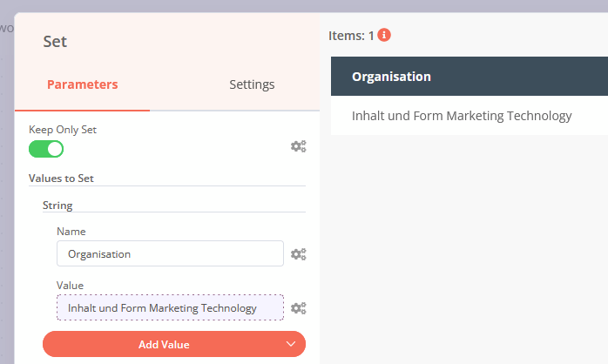This screenshot has width=608, height=364.
Task: Click the Value label above the value field
Action: (x=71, y=286)
